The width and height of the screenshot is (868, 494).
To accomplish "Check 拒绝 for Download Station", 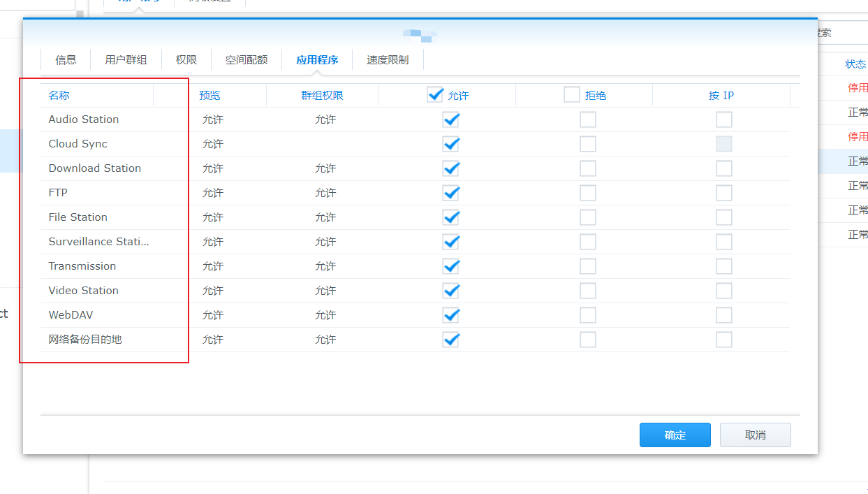I will pos(588,168).
